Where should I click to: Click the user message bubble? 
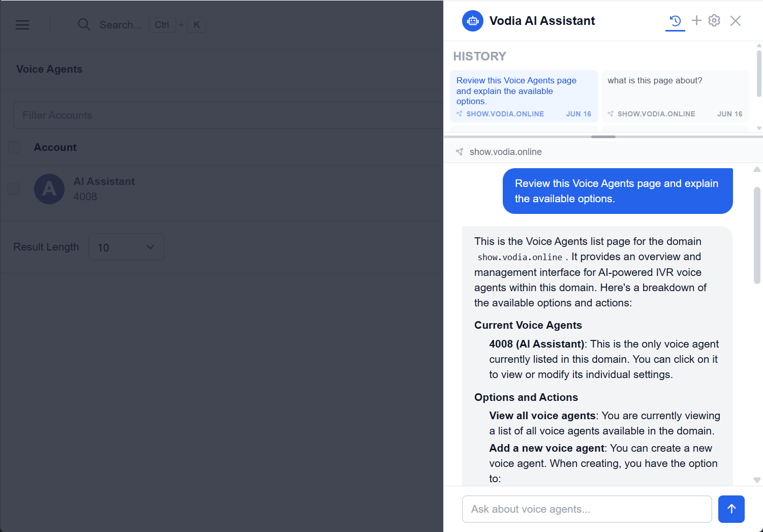click(x=618, y=191)
